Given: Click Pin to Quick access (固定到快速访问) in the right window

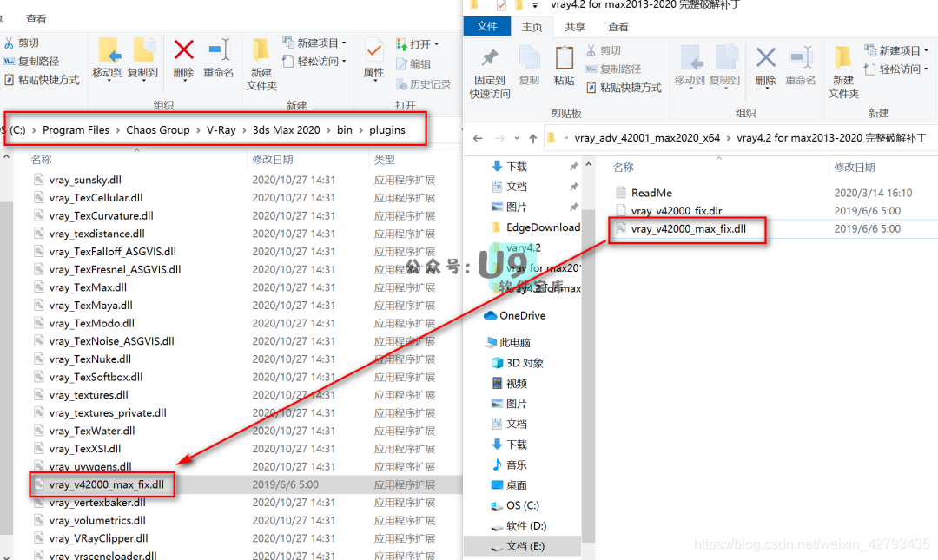Looking at the screenshot, I should 490,73.
